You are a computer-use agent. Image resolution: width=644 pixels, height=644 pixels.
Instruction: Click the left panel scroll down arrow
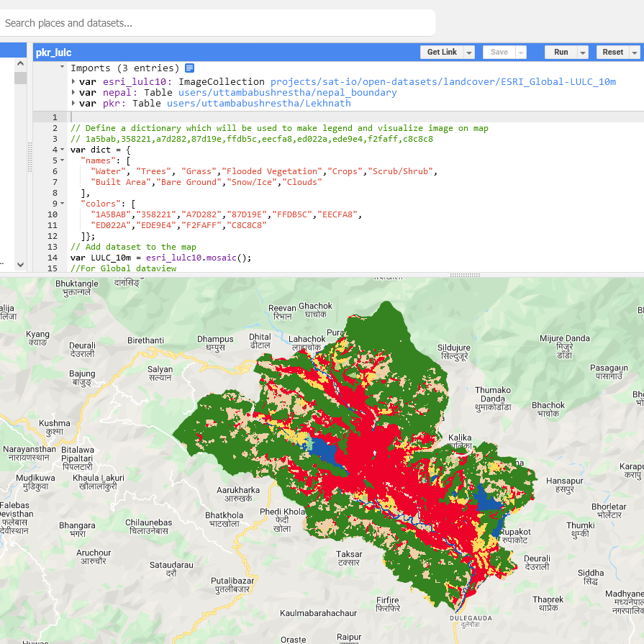(20, 264)
